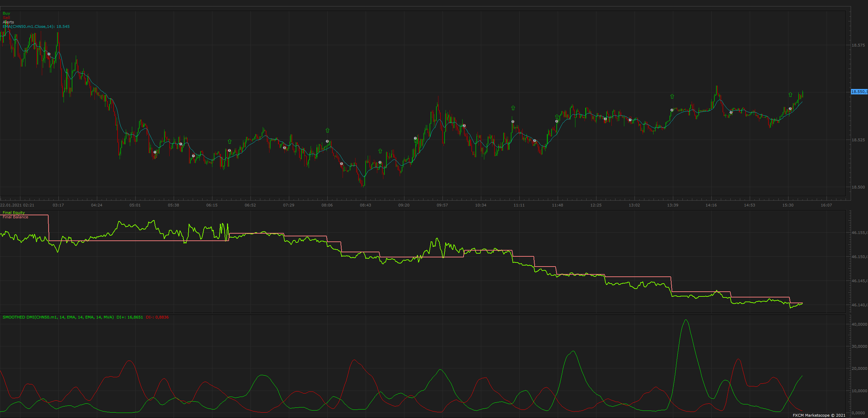Click the 46.140 equity axis label

860,305
